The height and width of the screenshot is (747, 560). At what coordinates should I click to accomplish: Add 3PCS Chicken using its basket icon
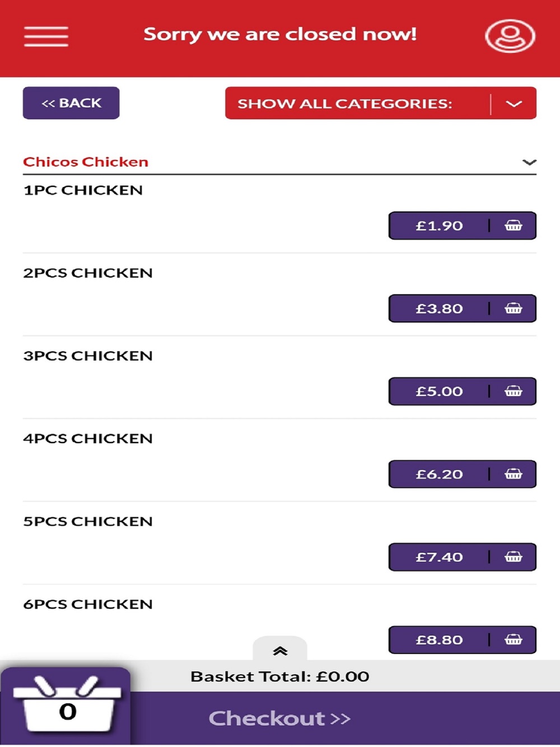tap(514, 391)
